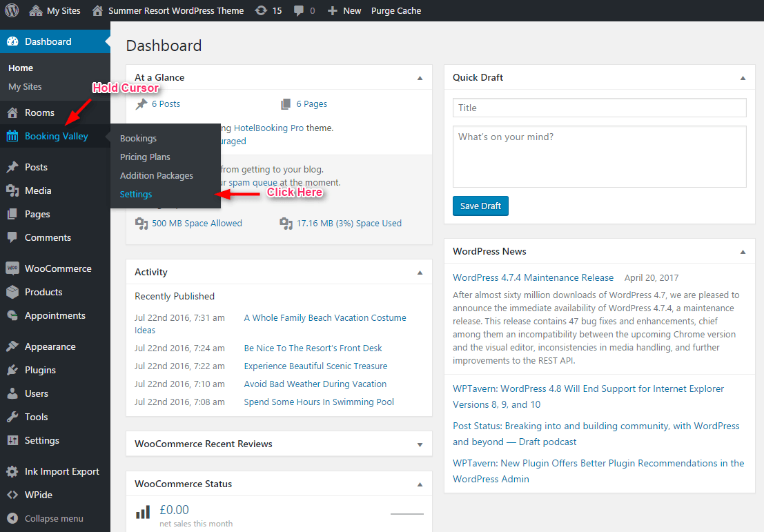This screenshot has width=764, height=532.
Task: Click the Ink Import Export gear icon
Action: point(12,471)
